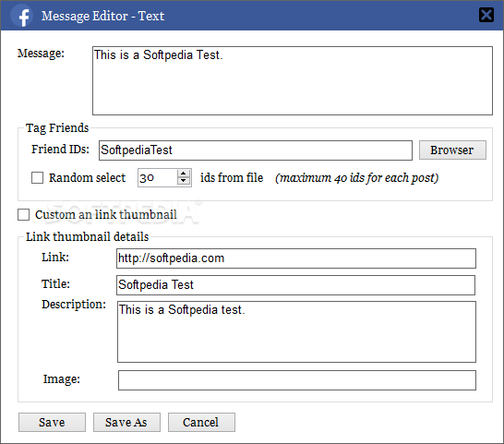
Task: Click into the Message text area
Action: tap(293, 80)
